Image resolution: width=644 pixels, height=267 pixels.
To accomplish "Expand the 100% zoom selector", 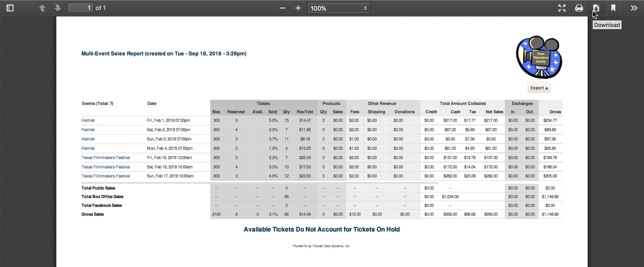I will pos(338,8).
